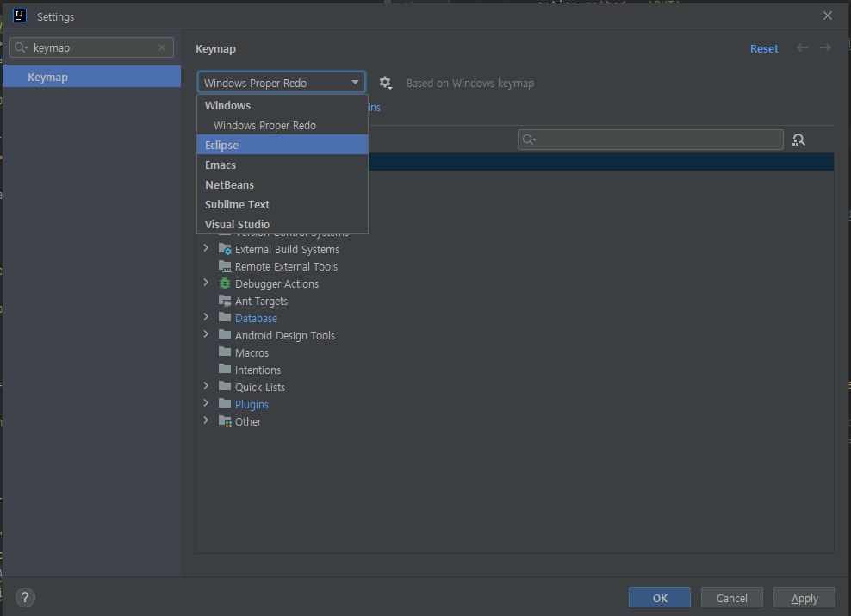851x616 pixels.
Task: Expand the Database node
Action: (x=206, y=317)
